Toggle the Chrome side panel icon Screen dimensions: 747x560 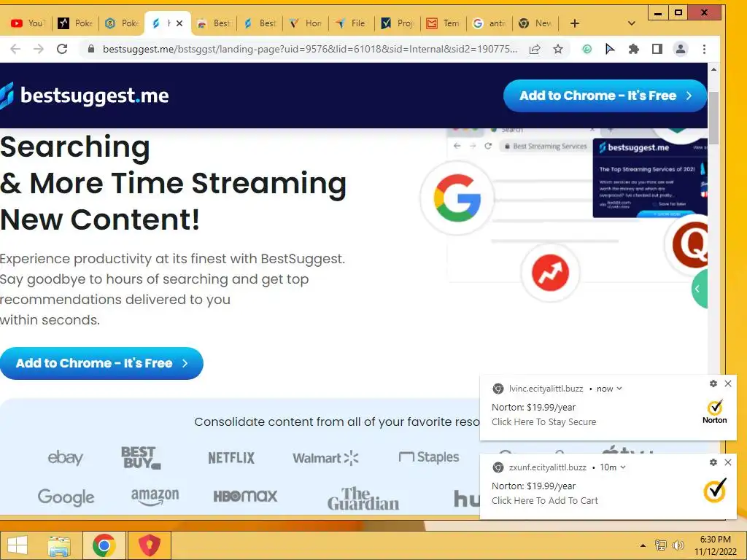coord(657,49)
